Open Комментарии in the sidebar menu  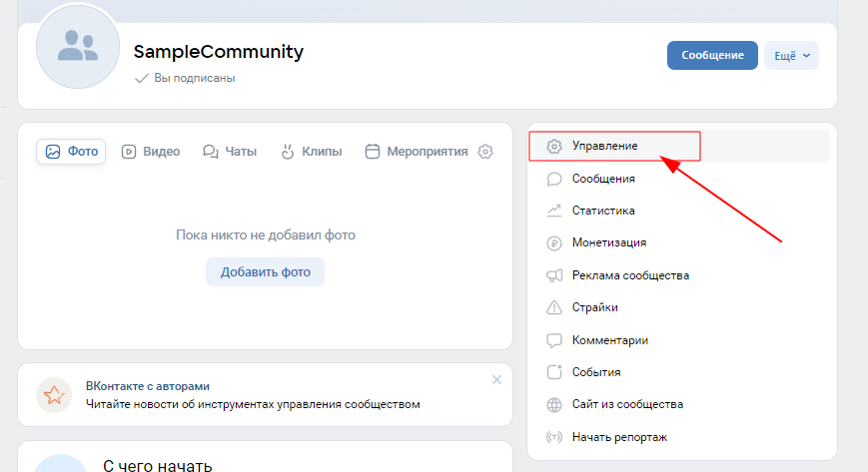(x=609, y=340)
